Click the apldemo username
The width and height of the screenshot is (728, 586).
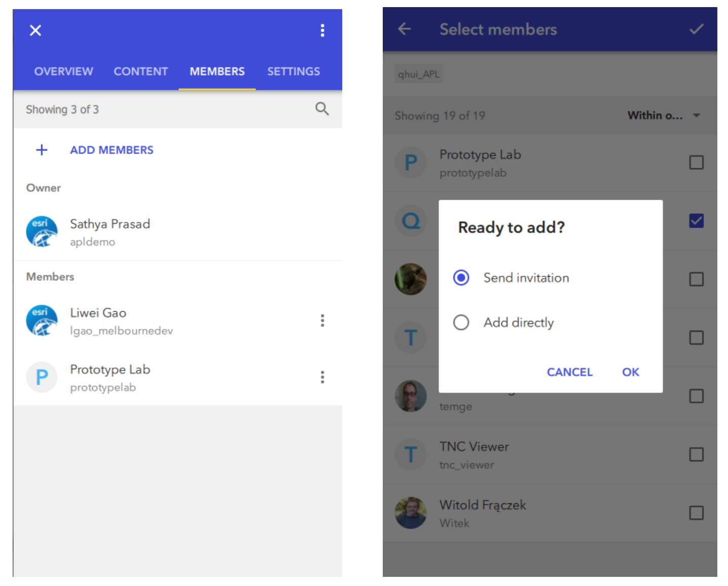(92, 242)
